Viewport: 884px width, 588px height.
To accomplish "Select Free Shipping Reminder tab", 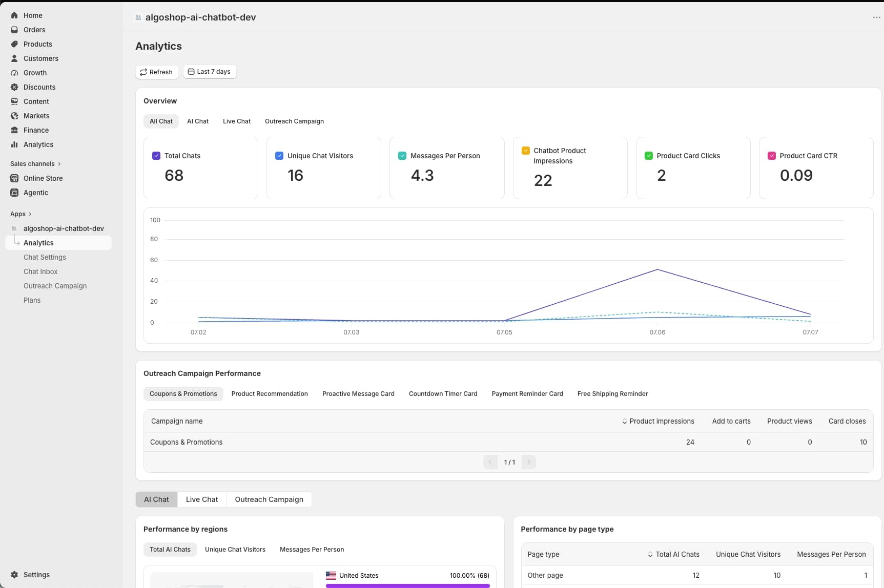I will tap(612, 394).
